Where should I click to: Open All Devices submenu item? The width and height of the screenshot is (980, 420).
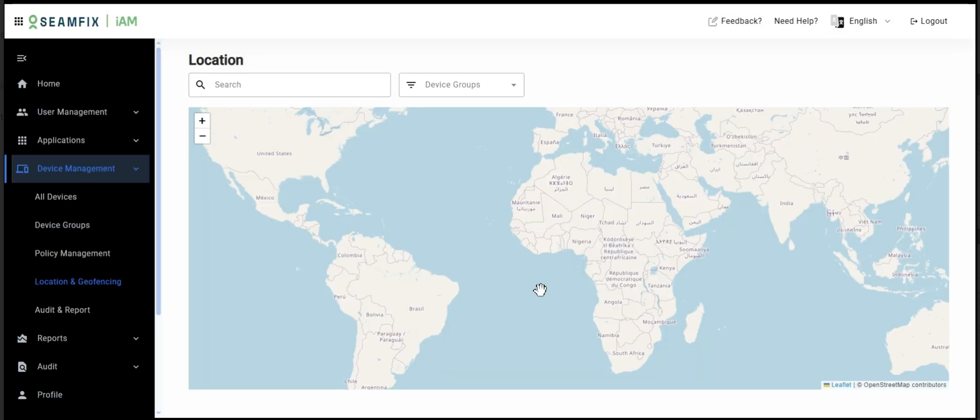(x=56, y=197)
